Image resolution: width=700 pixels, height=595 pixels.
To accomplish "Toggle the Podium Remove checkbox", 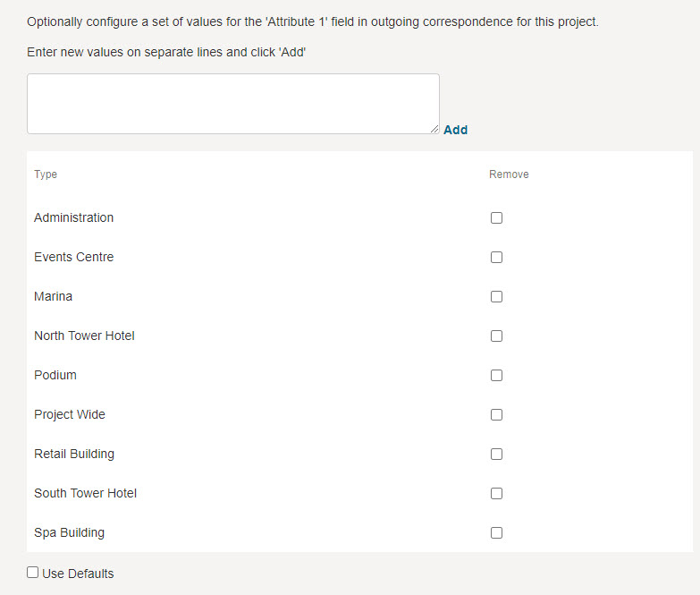I will click(x=496, y=375).
